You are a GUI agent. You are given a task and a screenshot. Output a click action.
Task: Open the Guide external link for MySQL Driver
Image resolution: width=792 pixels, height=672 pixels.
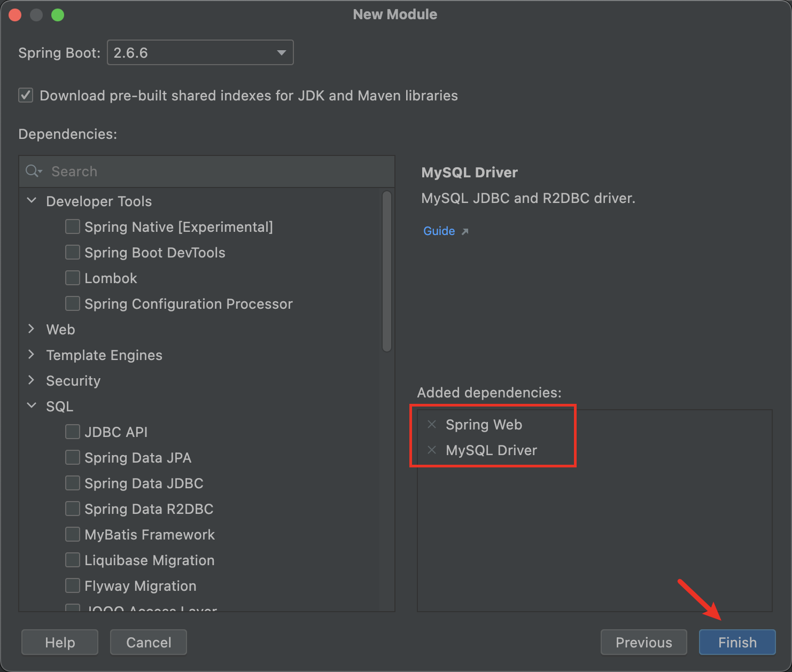pos(439,231)
